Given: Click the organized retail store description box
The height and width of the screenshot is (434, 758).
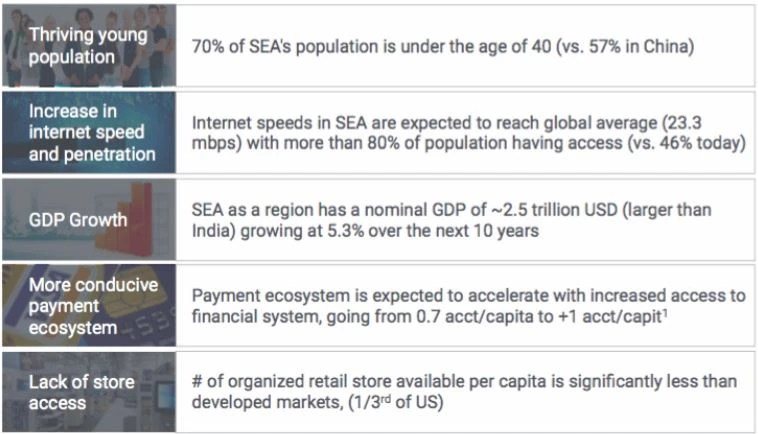Looking at the screenshot, I should pos(466,391).
